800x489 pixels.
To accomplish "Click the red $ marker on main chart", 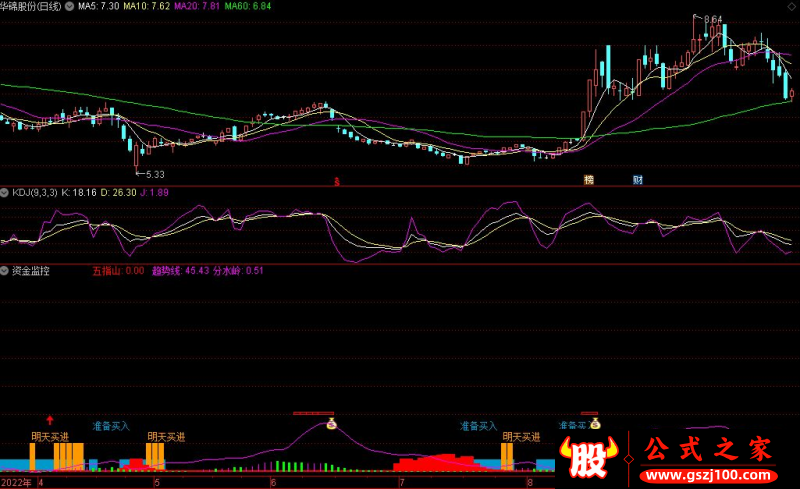I will [337, 181].
